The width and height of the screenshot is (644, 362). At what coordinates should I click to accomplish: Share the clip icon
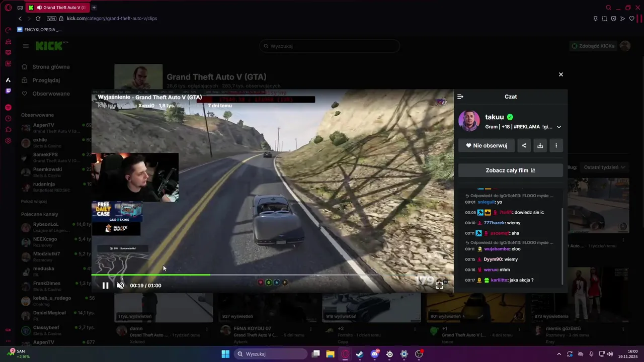[x=524, y=146]
